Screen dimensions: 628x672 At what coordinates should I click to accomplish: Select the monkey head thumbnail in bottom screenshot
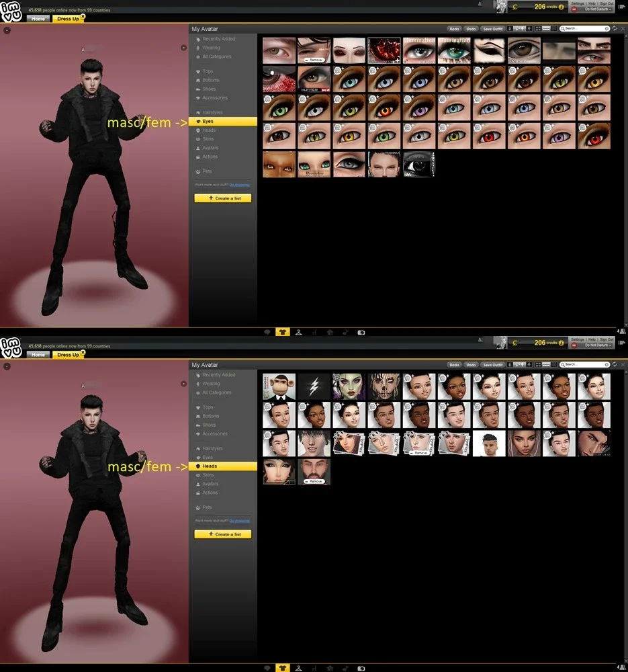pos(279,386)
